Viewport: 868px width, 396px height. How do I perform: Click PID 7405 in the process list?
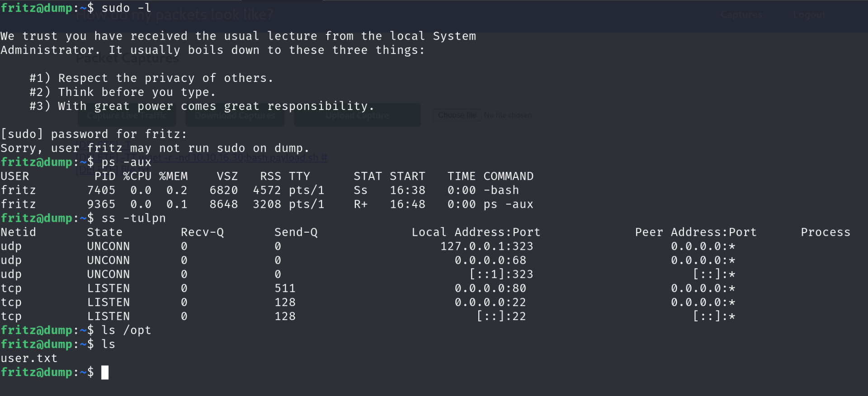pos(101,190)
